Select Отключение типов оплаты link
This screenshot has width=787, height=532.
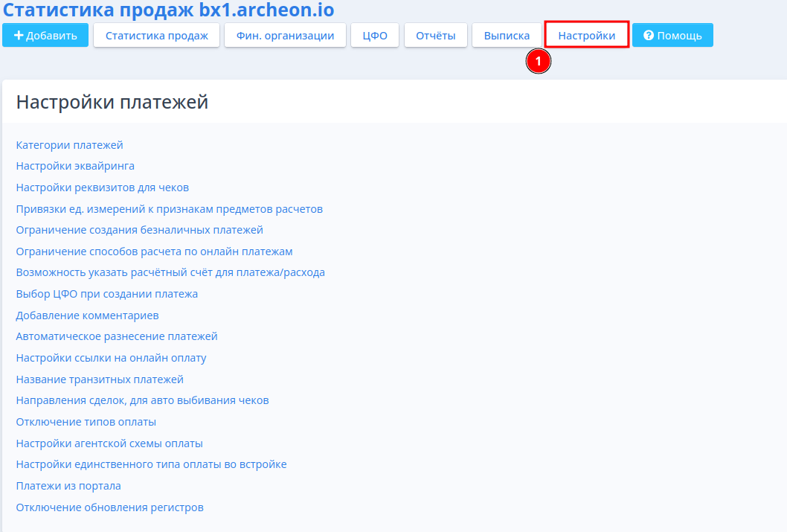(x=86, y=422)
